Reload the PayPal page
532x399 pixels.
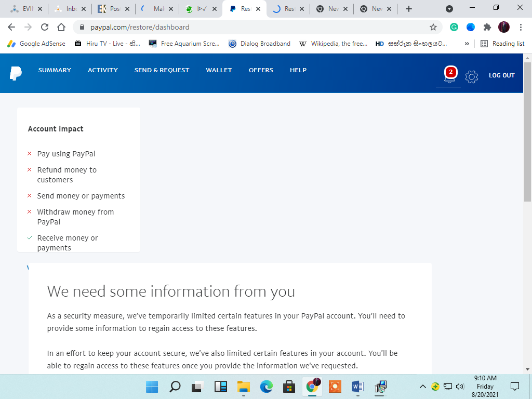coord(45,27)
